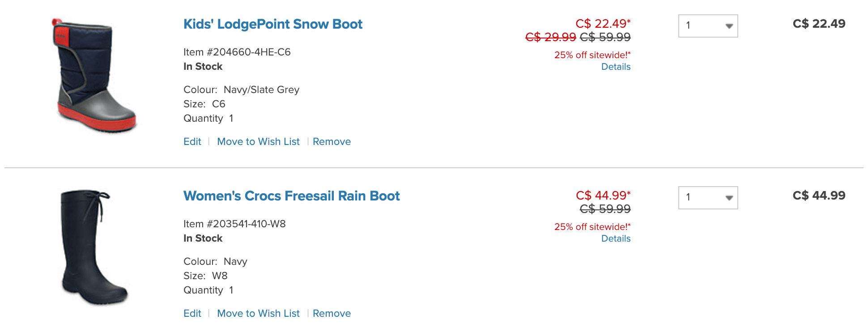Viewport: 868px width, 332px height.
Task: Click dropdown arrow on rain boot quantity
Action: (x=729, y=198)
